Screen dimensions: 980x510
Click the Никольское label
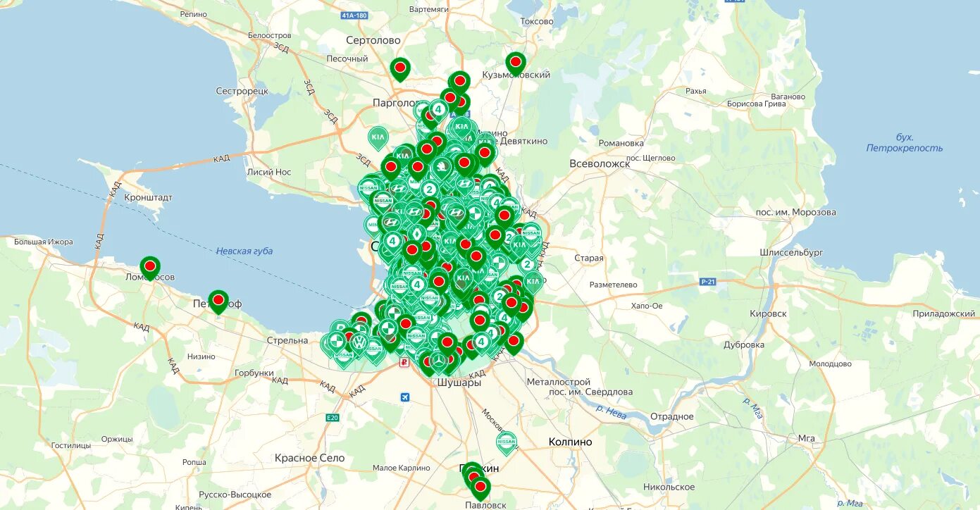tap(669, 487)
